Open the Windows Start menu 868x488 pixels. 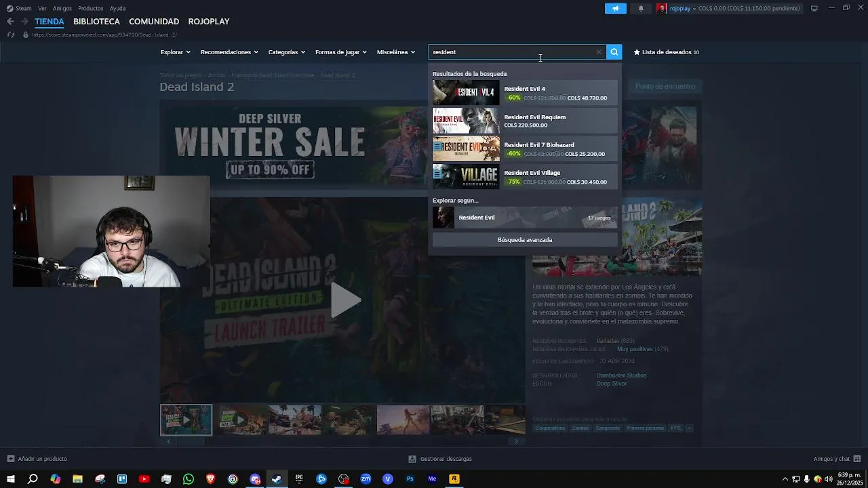coord(11,479)
